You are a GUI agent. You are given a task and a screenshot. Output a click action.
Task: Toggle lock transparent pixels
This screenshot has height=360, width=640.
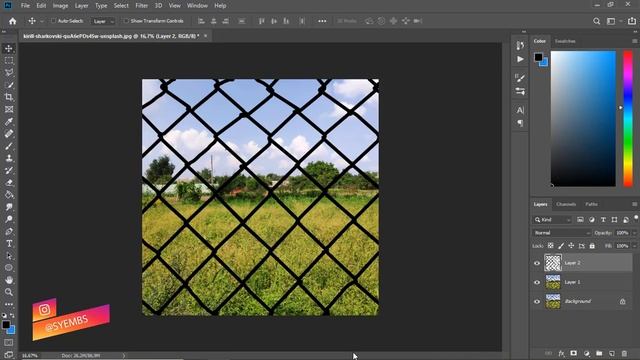(551, 246)
